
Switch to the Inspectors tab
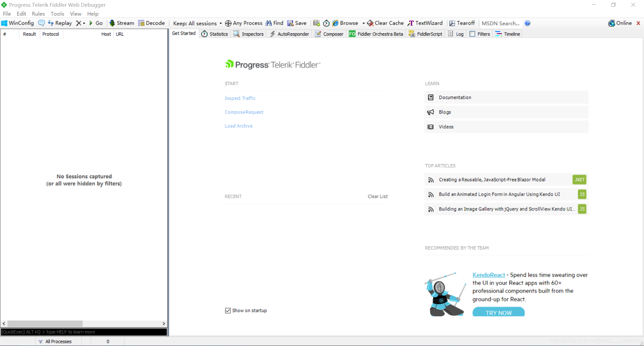click(x=249, y=34)
